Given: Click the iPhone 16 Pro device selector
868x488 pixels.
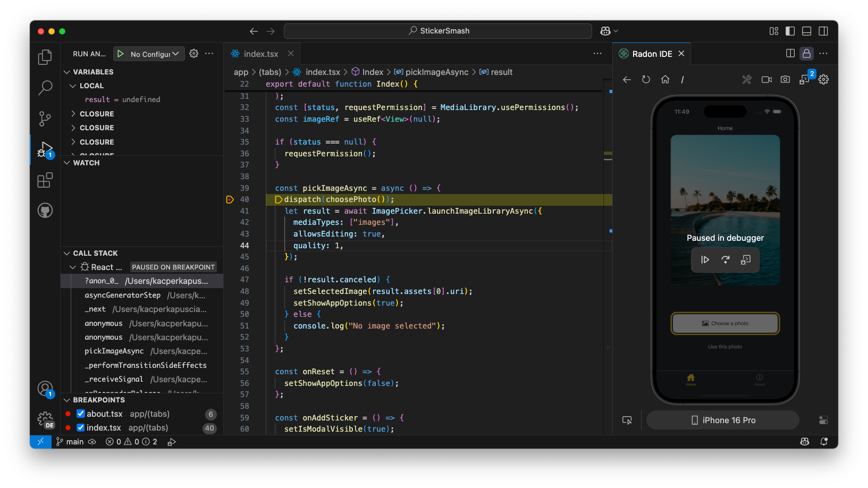Looking at the screenshot, I should tap(722, 420).
